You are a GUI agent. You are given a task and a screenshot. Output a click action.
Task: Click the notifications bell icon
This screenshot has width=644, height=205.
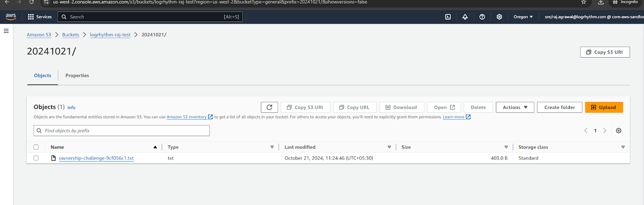tap(465, 17)
